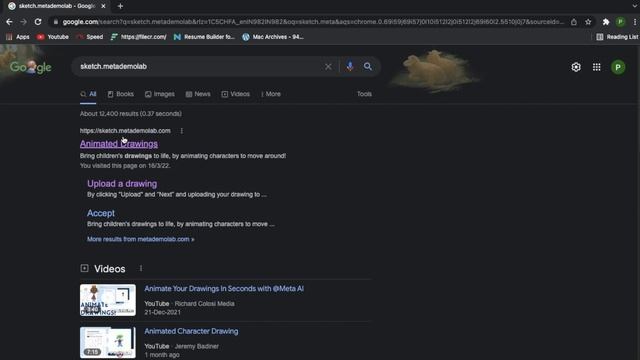Open Apps bookmark shortcut
Image resolution: width=640 pixels, height=360 pixels.
tap(18, 37)
